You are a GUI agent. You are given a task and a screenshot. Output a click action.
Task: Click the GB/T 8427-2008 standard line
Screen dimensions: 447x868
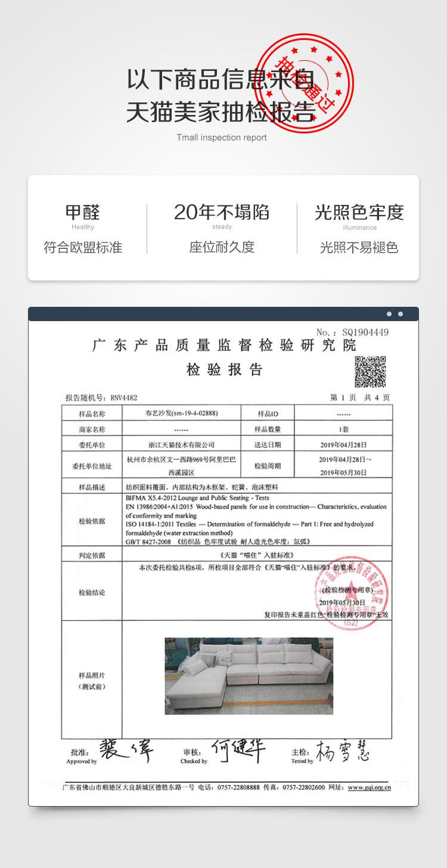[x=218, y=542]
